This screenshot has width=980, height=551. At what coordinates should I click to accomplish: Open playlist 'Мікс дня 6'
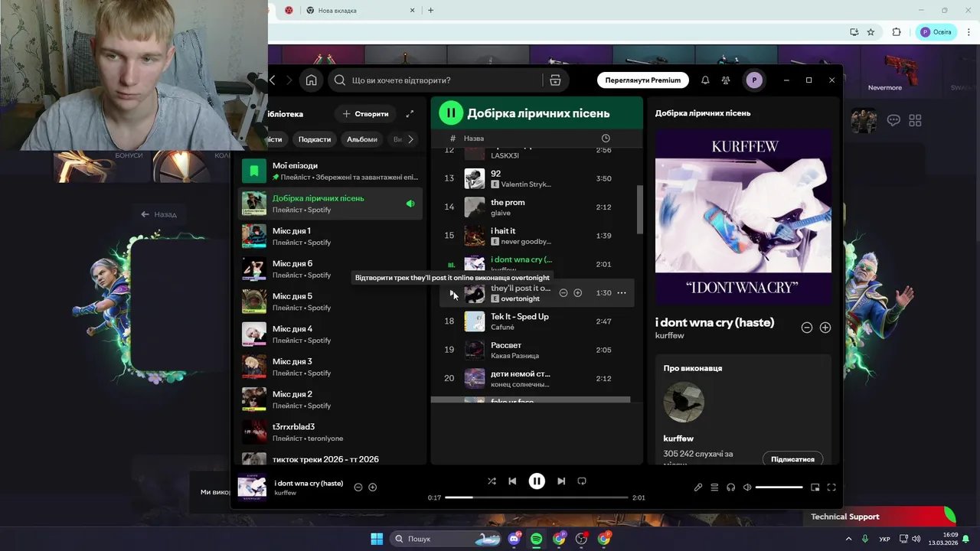pos(330,269)
